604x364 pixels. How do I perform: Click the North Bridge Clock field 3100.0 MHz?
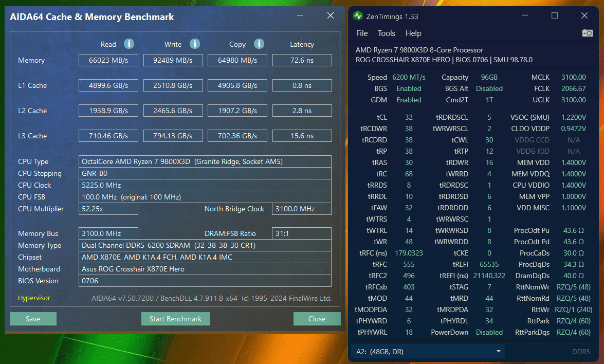302,209
